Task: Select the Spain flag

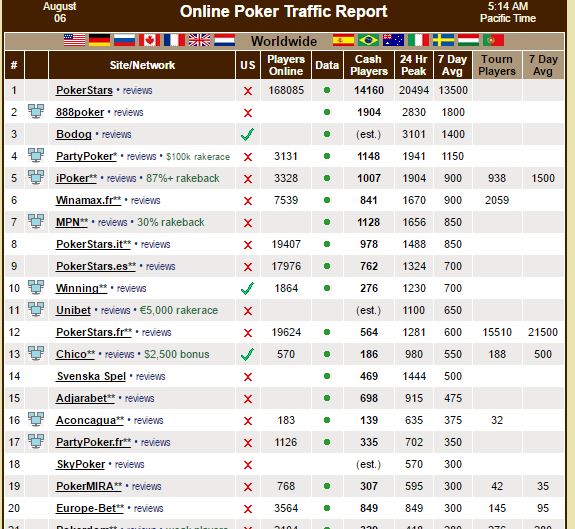Action: coord(344,40)
